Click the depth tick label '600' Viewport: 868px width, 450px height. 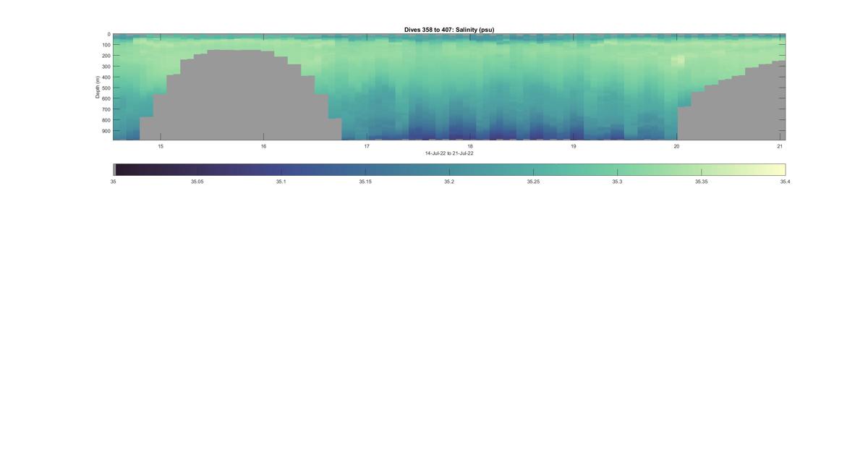(106, 99)
